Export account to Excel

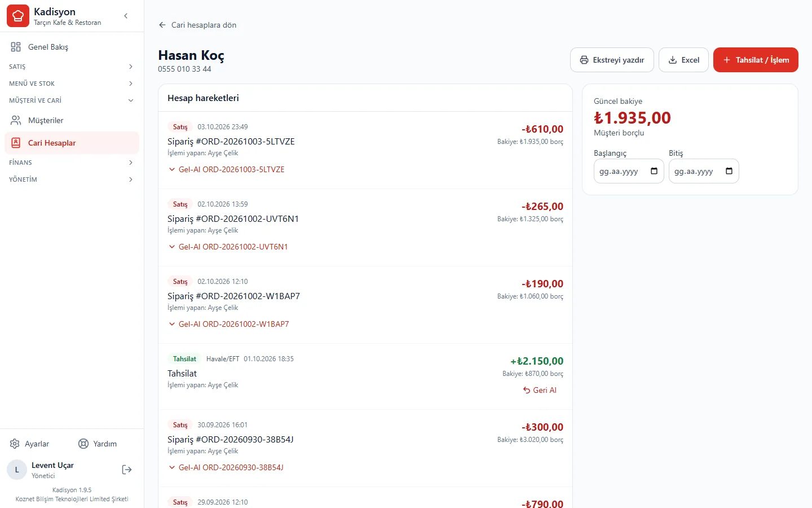click(x=683, y=60)
